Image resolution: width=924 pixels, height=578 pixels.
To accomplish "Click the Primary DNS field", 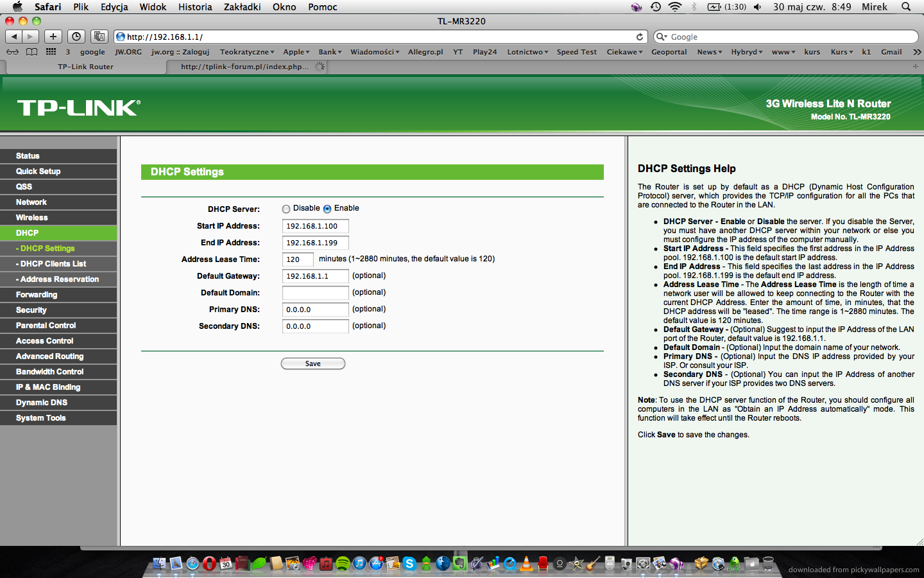I will pyautogui.click(x=316, y=310).
